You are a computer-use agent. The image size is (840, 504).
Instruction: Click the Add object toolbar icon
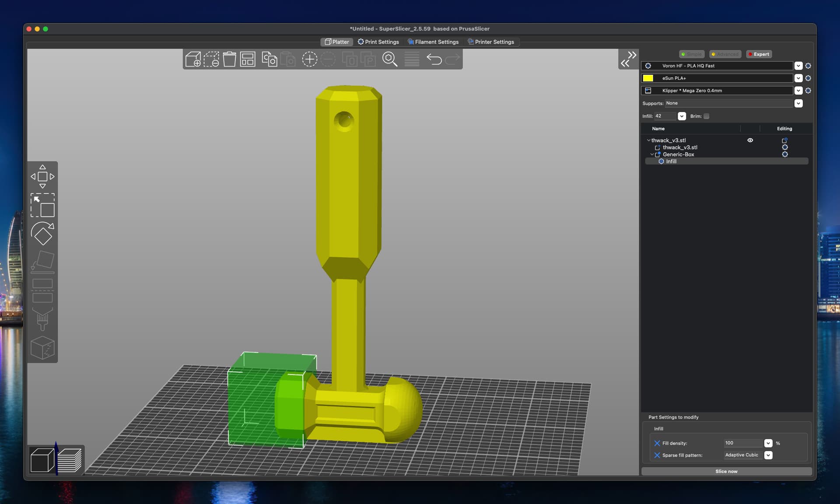[193, 59]
